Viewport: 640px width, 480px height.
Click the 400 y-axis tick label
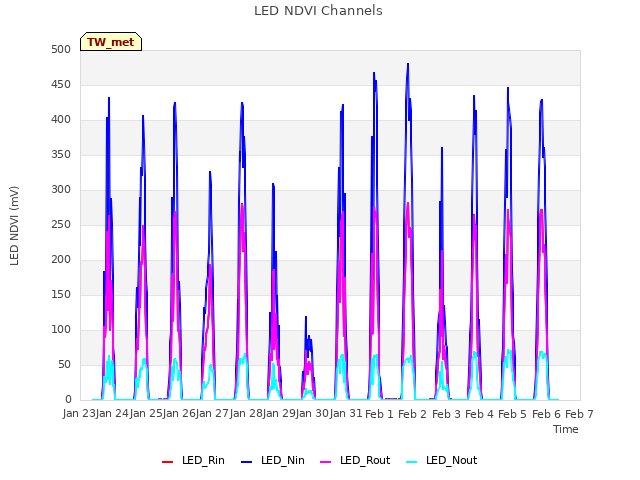(61, 120)
